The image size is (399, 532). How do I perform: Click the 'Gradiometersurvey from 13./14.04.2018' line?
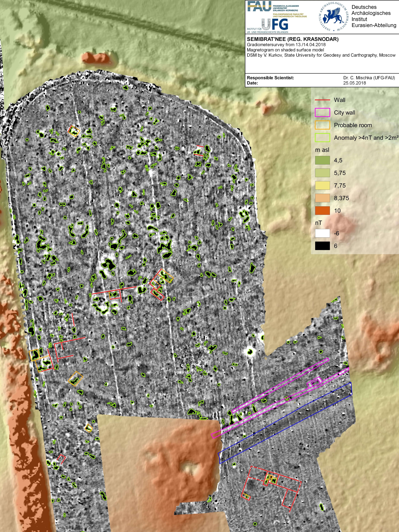[286, 45]
